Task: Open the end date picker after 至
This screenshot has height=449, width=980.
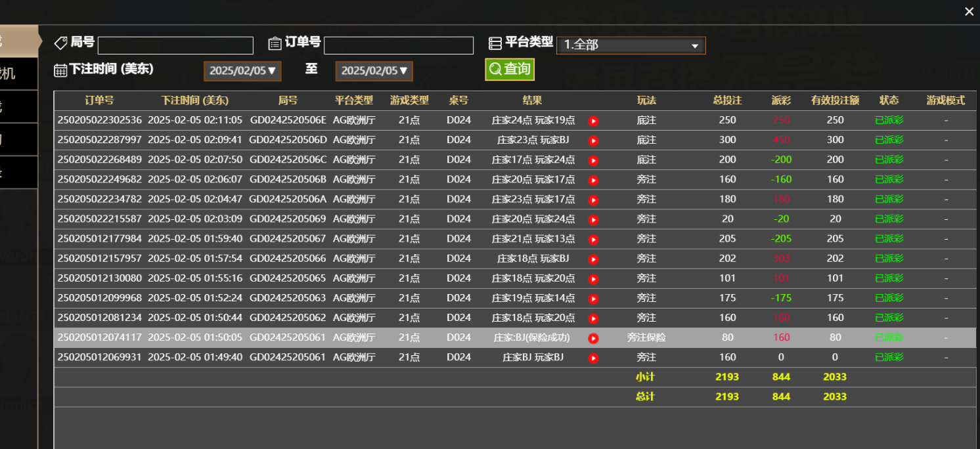Action: pos(374,71)
